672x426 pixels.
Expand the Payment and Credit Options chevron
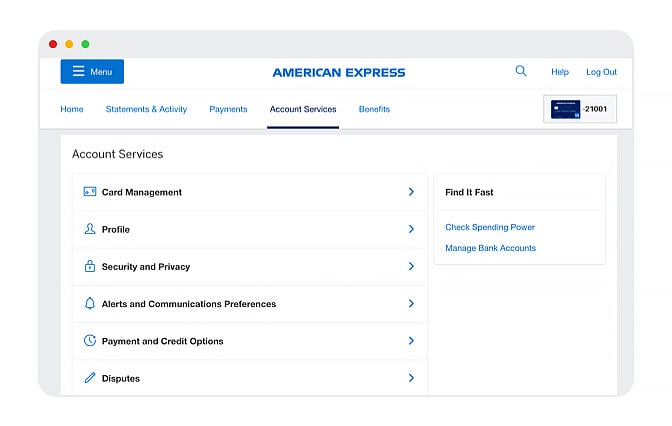pyautogui.click(x=411, y=341)
